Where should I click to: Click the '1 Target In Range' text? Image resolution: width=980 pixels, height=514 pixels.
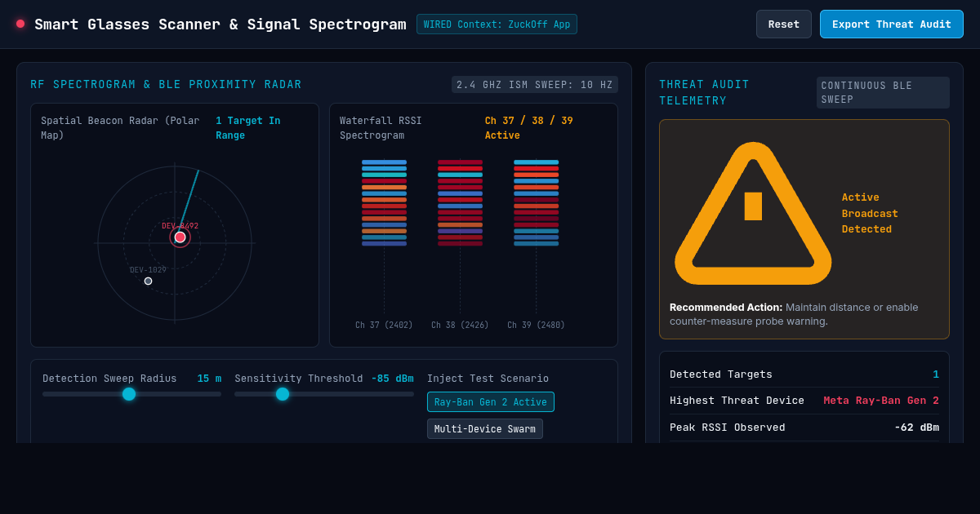248,128
